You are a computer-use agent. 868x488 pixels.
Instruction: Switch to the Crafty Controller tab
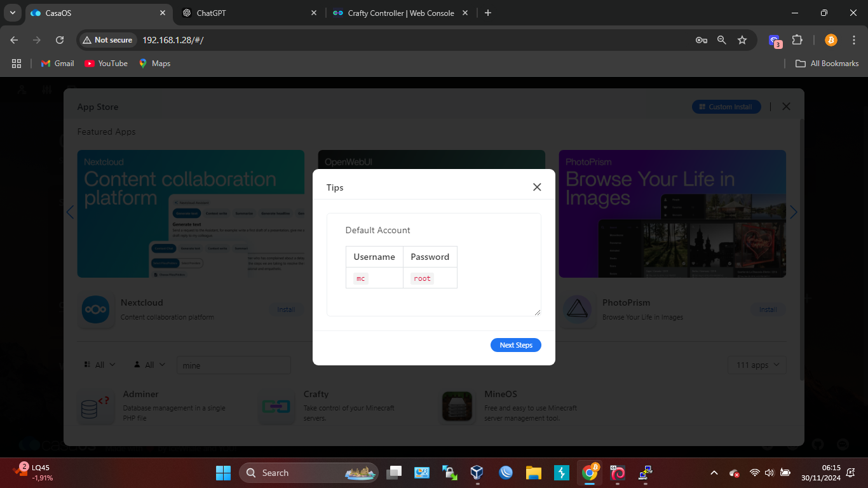point(400,13)
